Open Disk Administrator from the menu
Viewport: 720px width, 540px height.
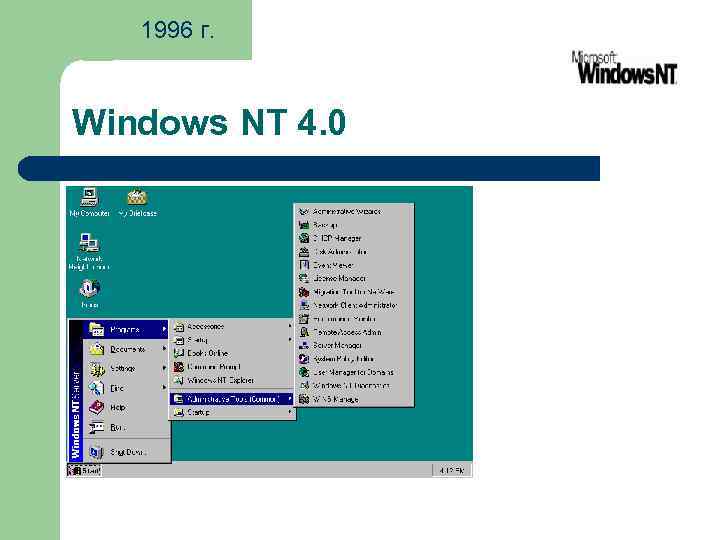pyautogui.click(x=354, y=252)
